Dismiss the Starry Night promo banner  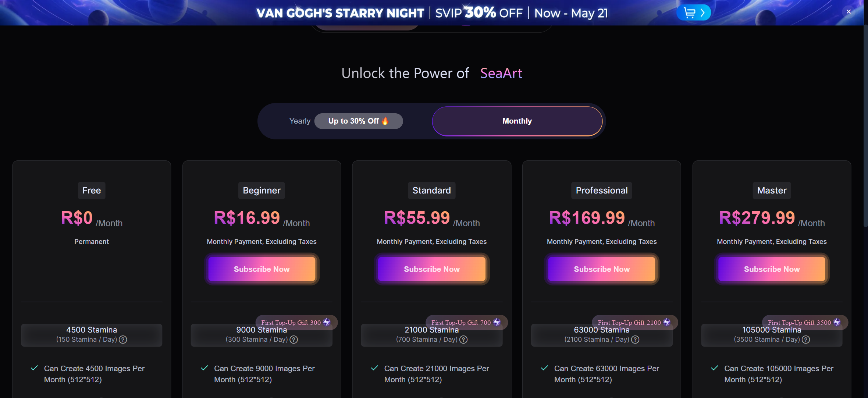[x=849, y=12]
